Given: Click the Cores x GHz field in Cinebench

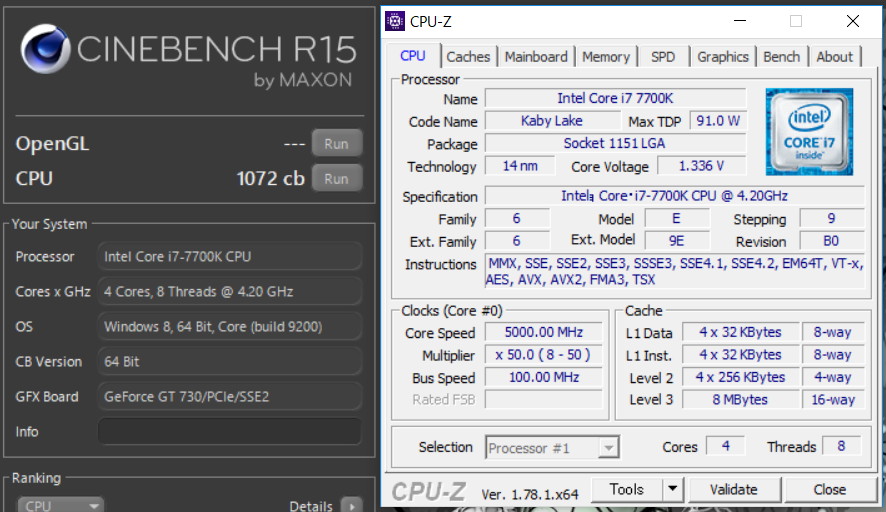Looking at the screenshot, I should tap(229, 292).
